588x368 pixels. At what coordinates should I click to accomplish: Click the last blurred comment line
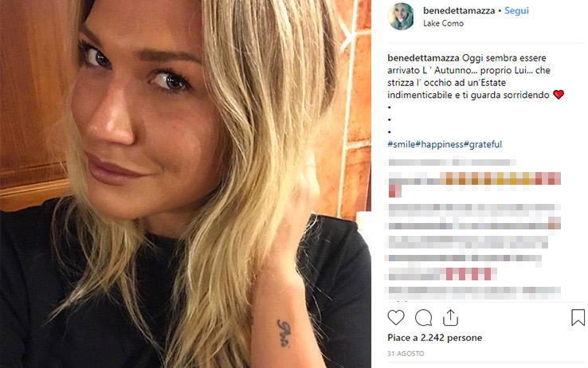474,292
